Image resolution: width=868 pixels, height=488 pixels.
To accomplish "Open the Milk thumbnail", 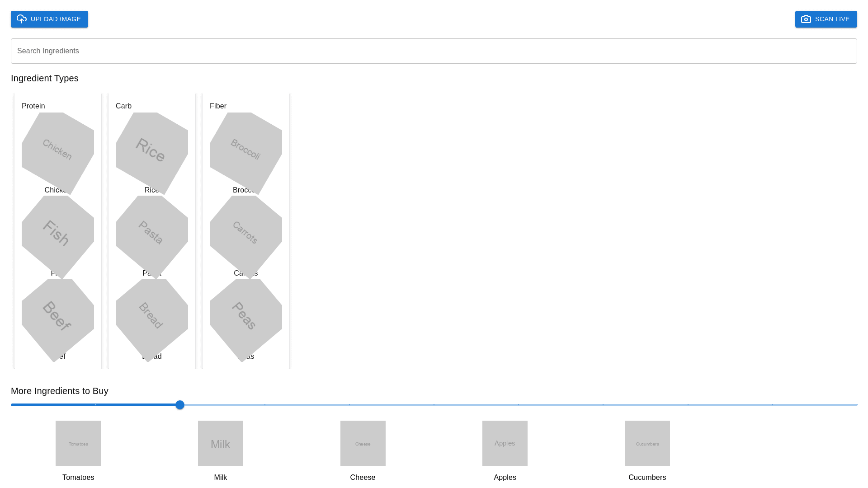I will click(221, 443).
